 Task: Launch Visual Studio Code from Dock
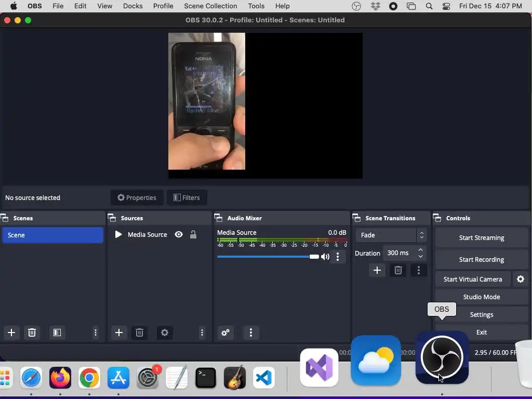coord(263,378)
